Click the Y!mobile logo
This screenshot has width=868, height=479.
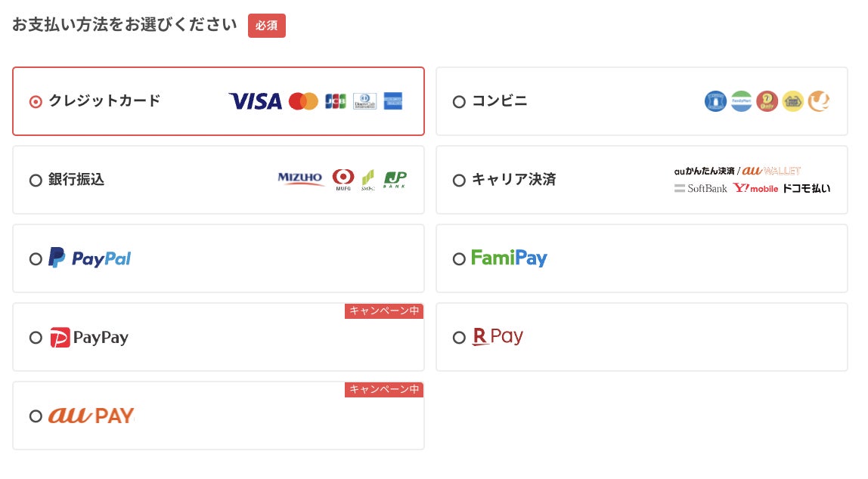point(755,188)
